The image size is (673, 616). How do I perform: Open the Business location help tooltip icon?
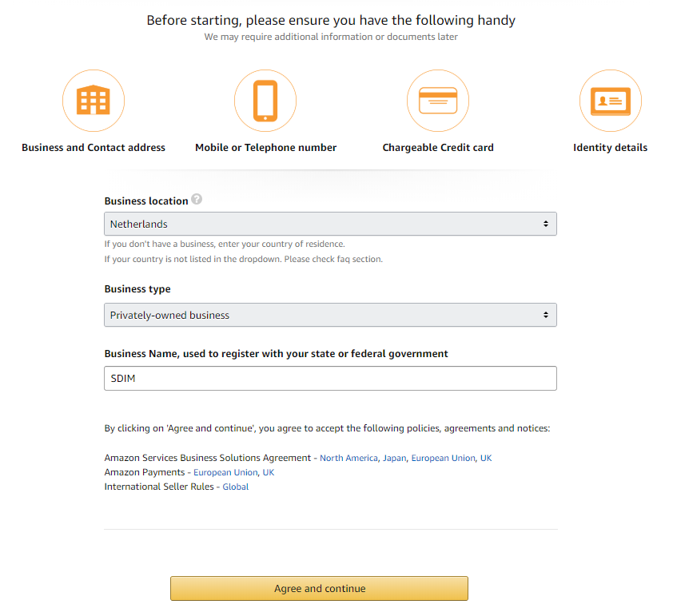pyautogui.click(x=197, y=199)
